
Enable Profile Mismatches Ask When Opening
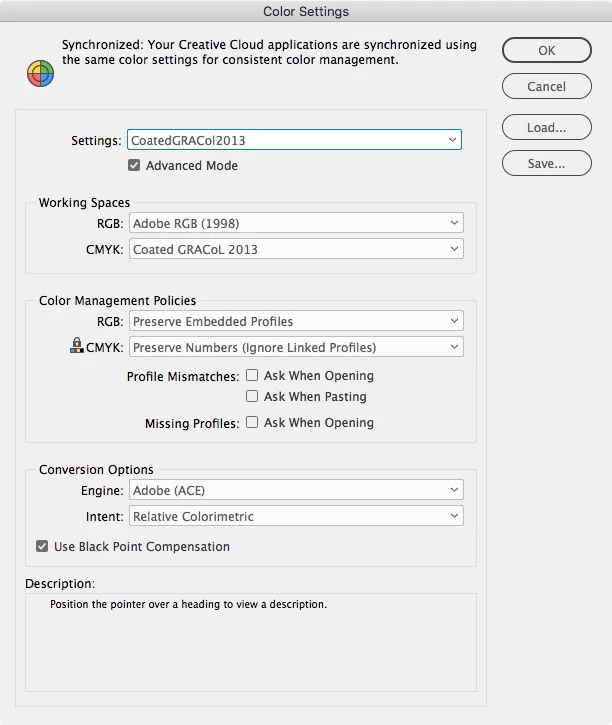click(252, 375)
